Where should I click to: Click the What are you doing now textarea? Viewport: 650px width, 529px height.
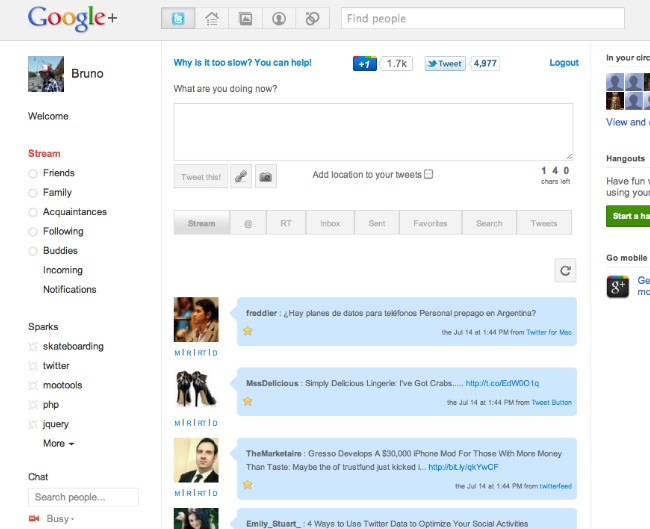(x=374, y=132)
